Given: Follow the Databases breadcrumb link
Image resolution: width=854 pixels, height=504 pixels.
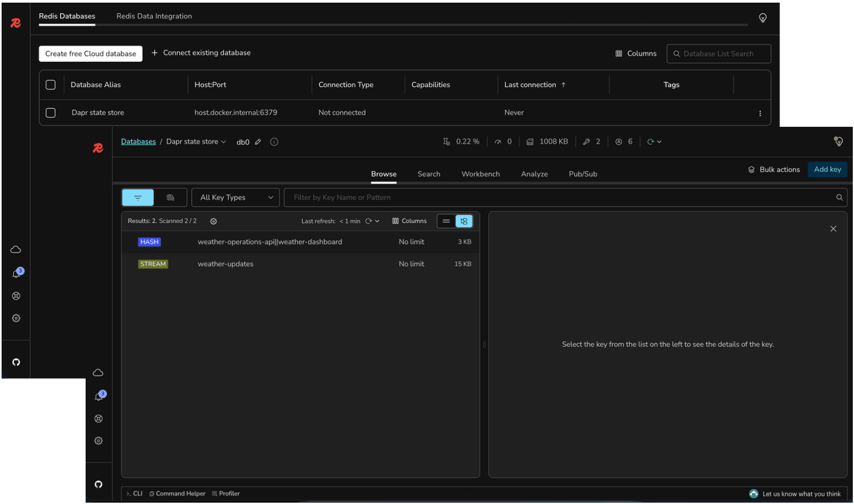Looking at the screenshot, I should click(138, 142).
